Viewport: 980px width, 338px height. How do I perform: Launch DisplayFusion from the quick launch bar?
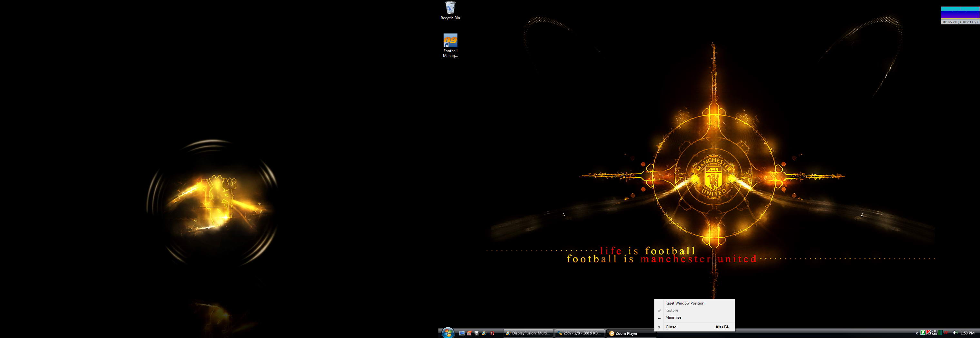coord(484,333)
